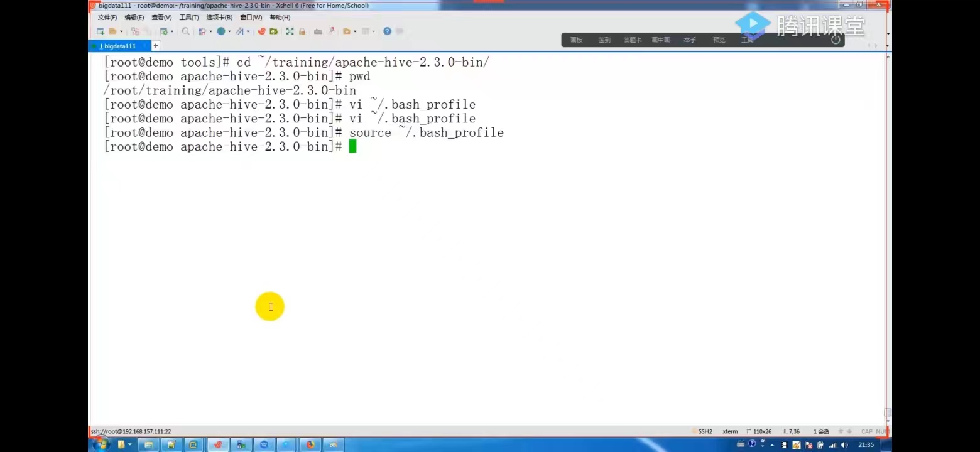
Task: Click the highlight pen toolbar icon
Action: point(332,31)
